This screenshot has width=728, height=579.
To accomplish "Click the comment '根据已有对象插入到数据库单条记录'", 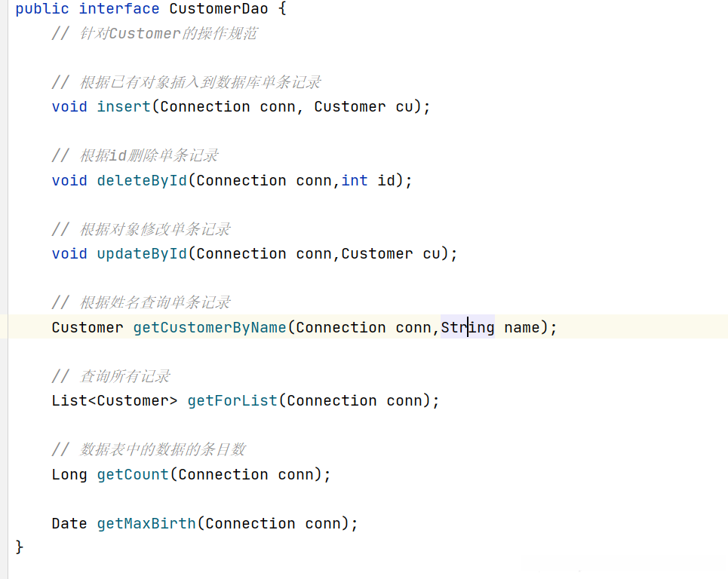I will [200, 82].
